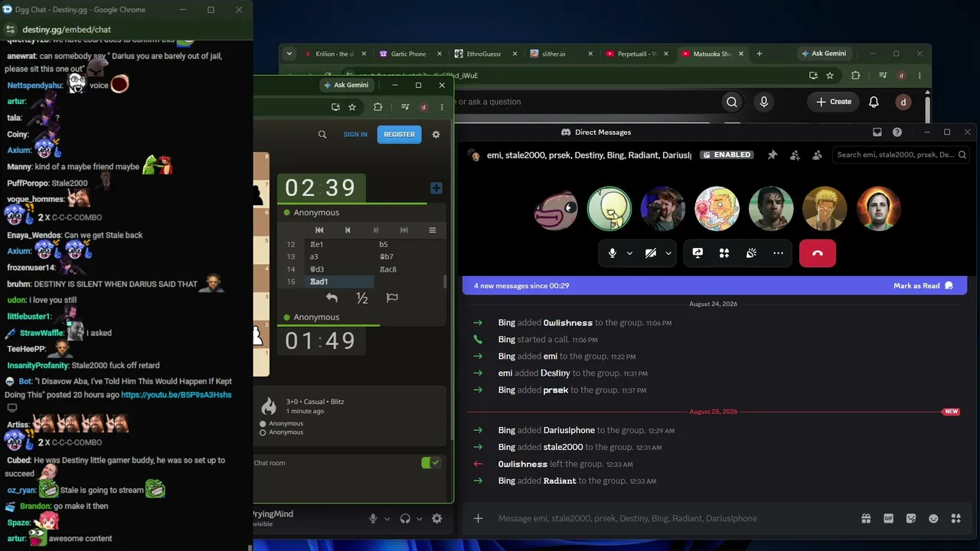Expand camera options arrow in Discord call

click(x=668, y=253)
